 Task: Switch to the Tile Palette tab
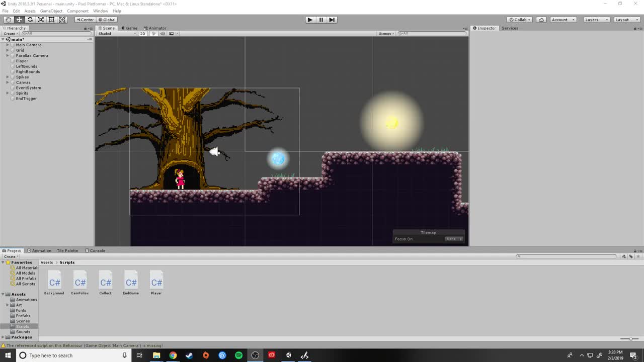point(67,251)
